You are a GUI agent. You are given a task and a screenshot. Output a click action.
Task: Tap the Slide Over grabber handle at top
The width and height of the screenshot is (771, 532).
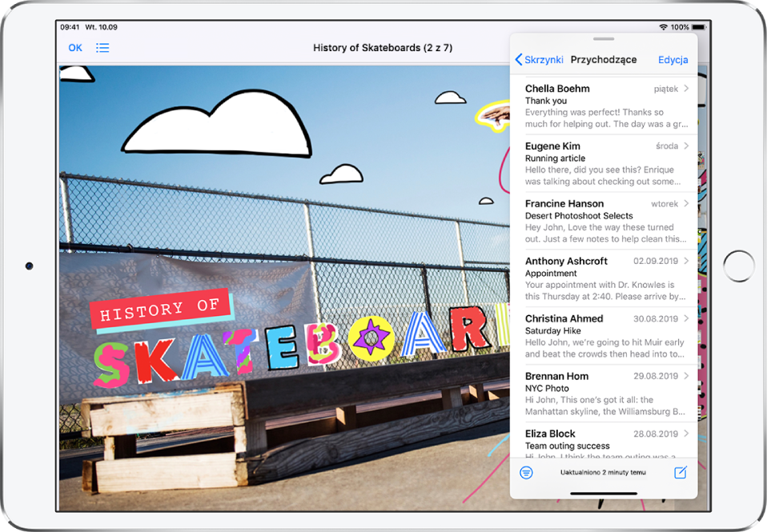coord(604,38)
